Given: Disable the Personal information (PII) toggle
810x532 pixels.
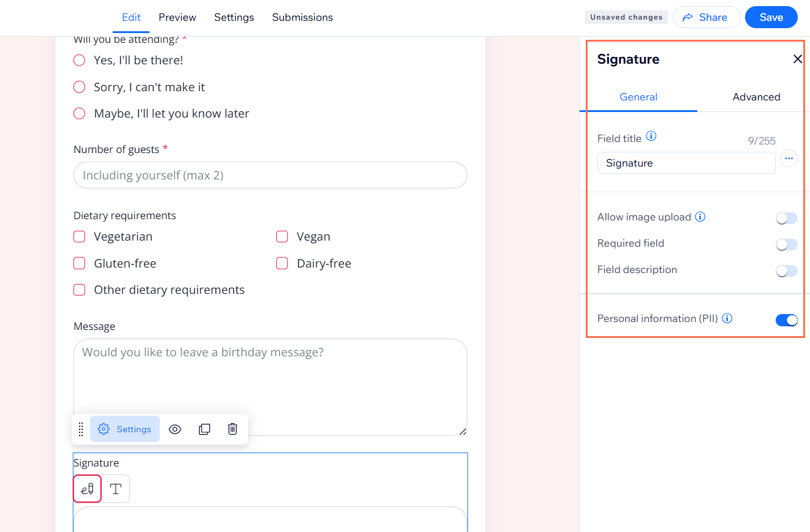Looking at the screenshot, I should click(786, 320).
